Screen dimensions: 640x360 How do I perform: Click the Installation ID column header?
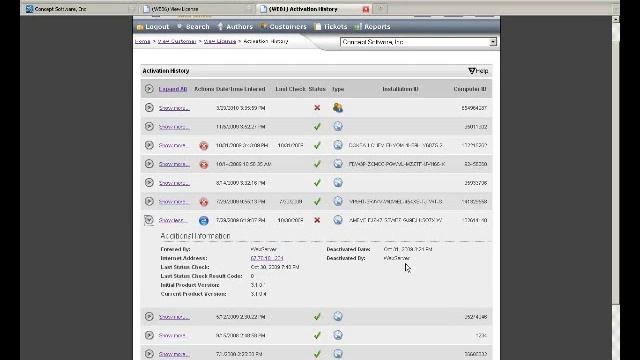400,89
